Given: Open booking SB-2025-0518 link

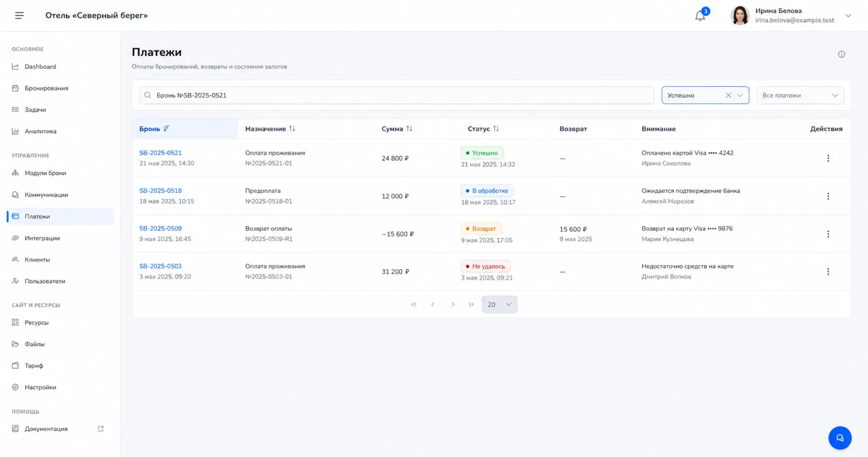Looking at the screenshot, I should [x=160, y=191].
